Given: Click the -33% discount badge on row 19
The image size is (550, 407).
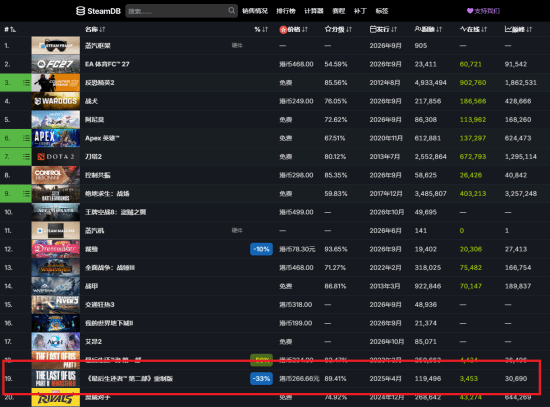Looking at the screenshot, I should [261, 379].
